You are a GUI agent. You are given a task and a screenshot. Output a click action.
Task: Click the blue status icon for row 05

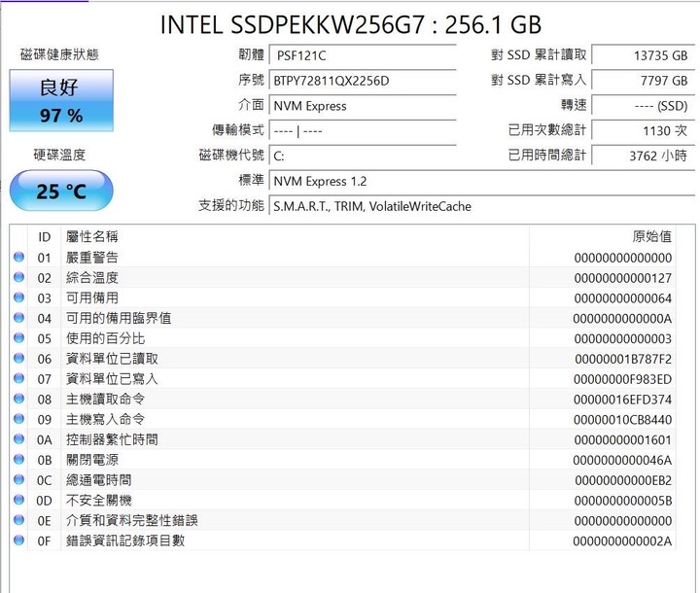(x=18, y=337)
